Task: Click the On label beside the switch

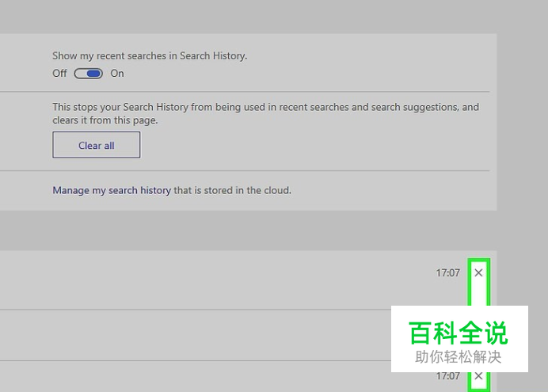Action: [117, 74]
